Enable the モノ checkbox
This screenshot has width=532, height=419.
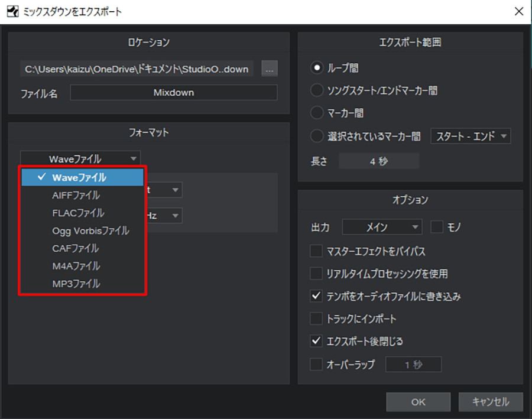click(437, 226)
